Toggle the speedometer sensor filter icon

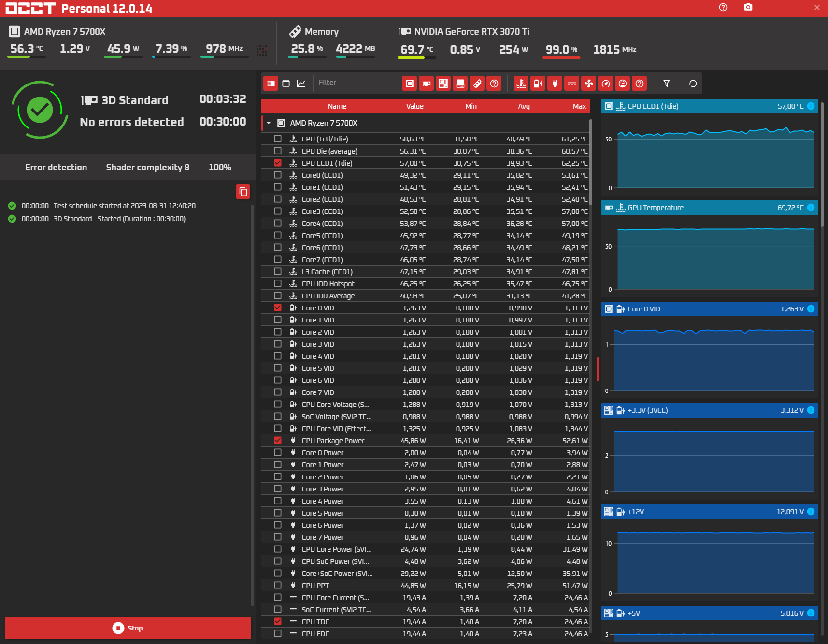(606, 84)
